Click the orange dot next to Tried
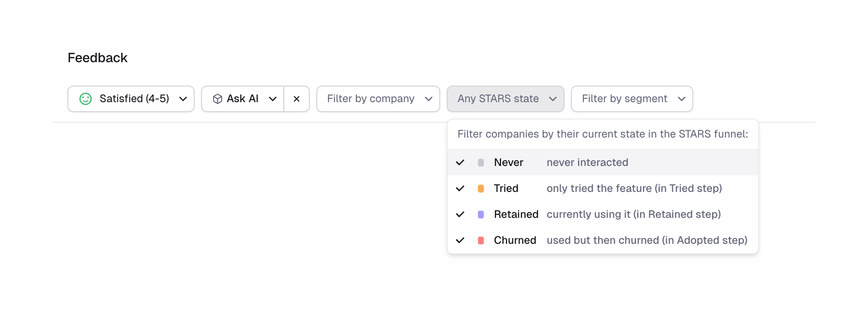868x313 pixels. pyautogui.click(x=480, y=188)
